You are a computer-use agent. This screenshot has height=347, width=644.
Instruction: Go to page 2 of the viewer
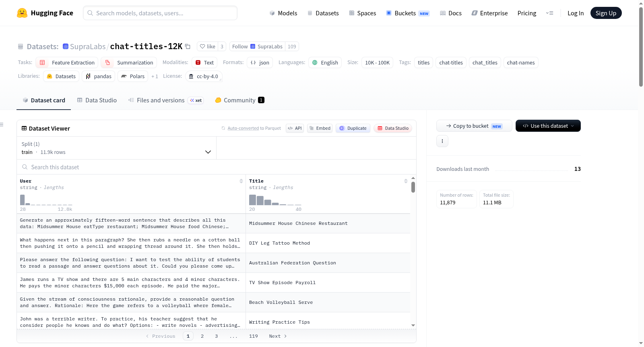tap(202, 336)
